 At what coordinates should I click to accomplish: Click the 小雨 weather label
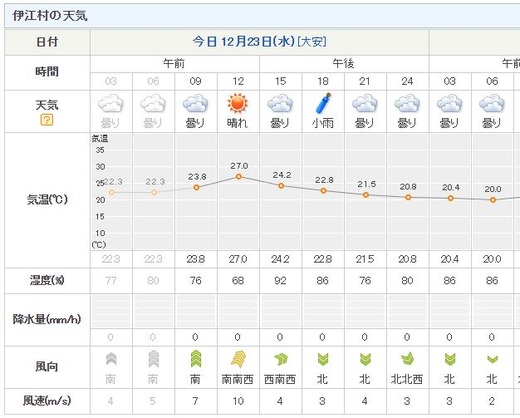[323, 123]
